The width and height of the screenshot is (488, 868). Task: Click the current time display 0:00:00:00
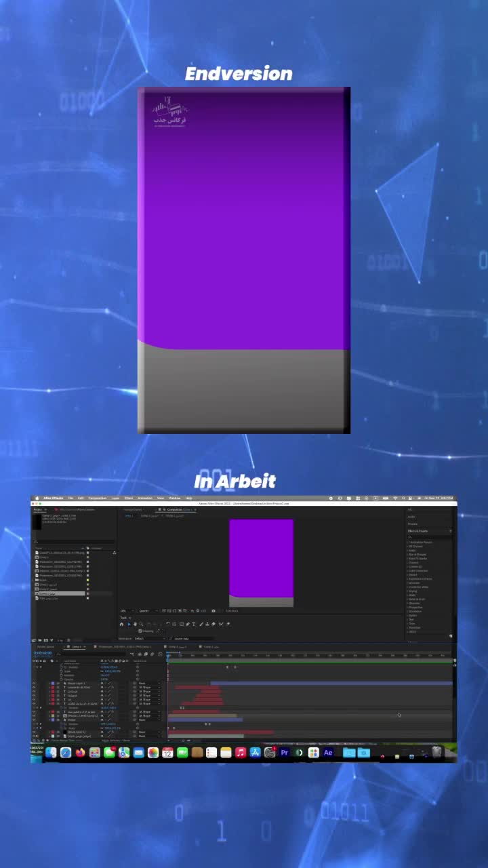(x=43, y=652)
